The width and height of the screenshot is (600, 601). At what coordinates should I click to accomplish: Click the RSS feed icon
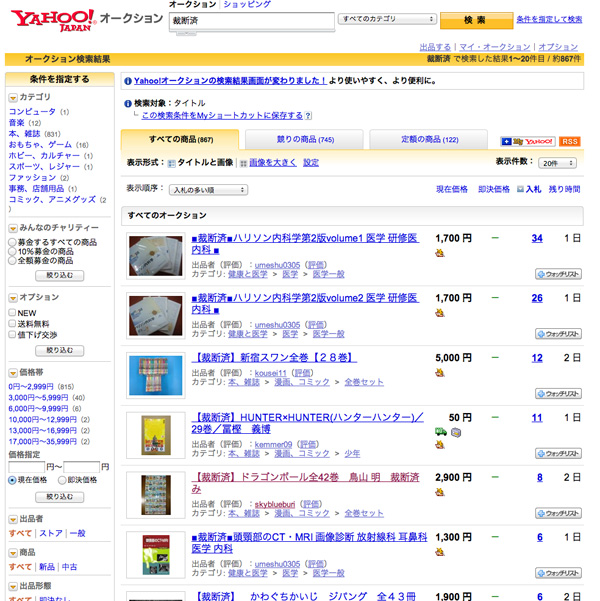[570, 141]
